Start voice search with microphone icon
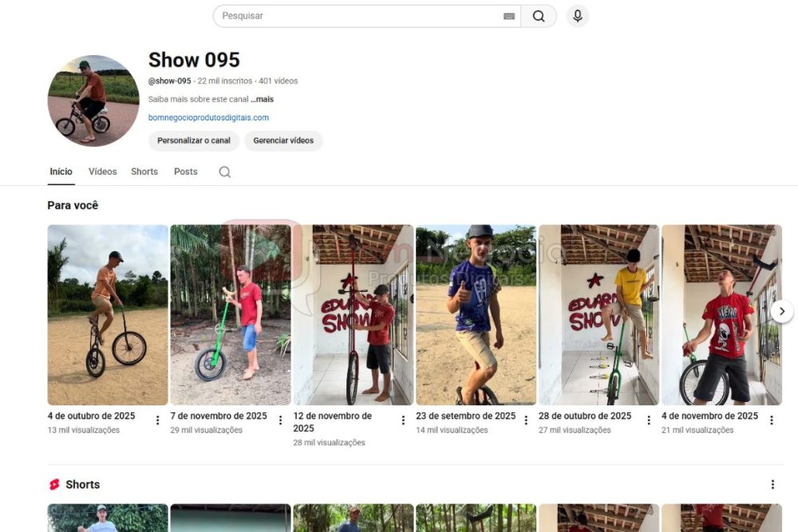 coord(577,16)
